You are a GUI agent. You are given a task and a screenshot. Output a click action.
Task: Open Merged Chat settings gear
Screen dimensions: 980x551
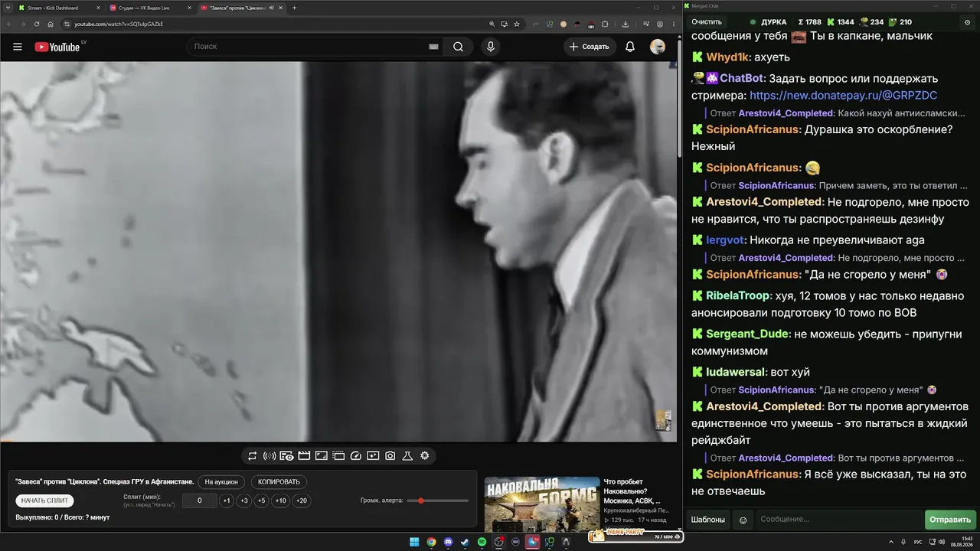[x=968, y=22]
